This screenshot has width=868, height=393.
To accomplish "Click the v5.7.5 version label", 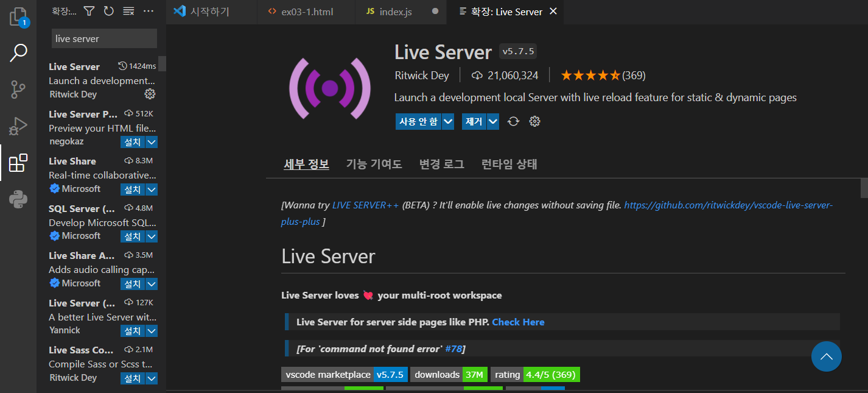I will pos(518,52).
